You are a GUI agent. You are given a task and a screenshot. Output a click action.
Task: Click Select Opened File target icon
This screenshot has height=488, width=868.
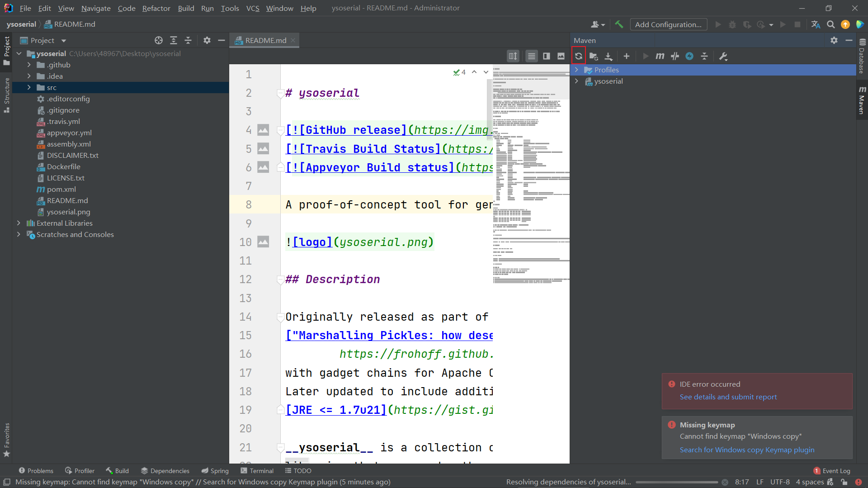158,40
